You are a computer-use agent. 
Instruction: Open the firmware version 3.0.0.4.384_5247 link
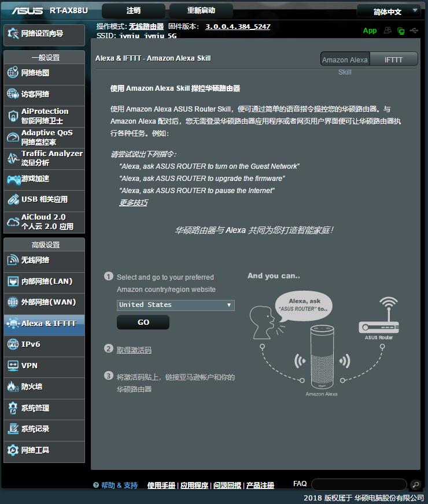coord(238,27)
